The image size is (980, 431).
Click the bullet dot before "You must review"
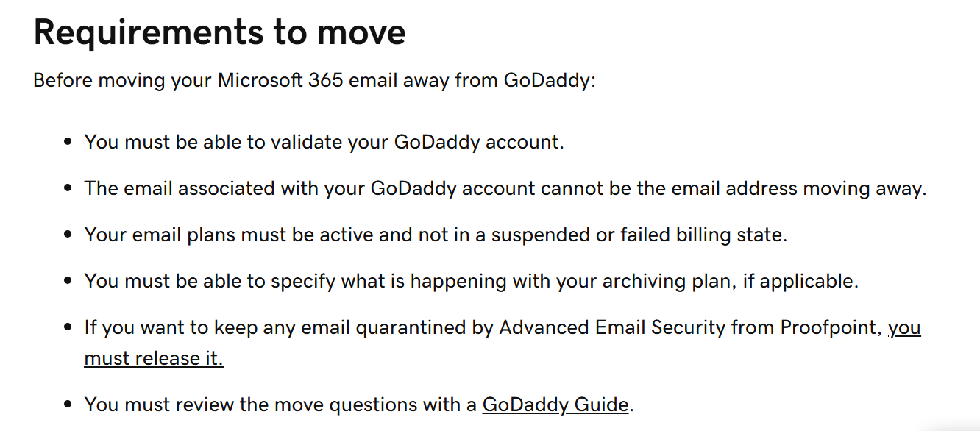(68, 405)
